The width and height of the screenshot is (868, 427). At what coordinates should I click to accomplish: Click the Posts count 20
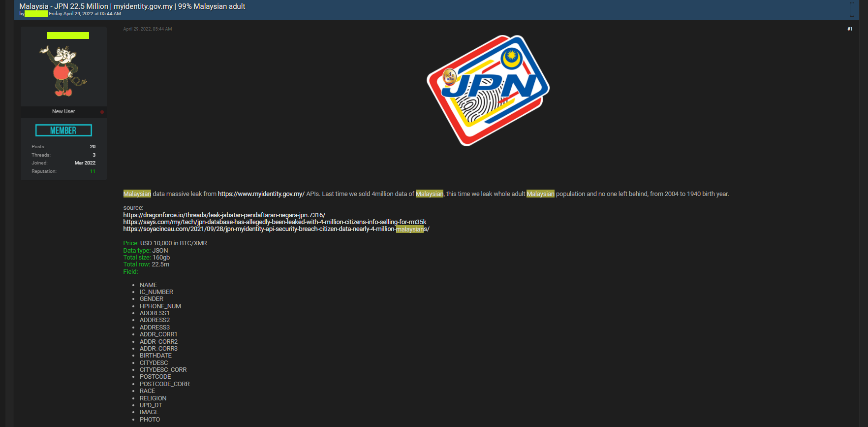point(93,147)
